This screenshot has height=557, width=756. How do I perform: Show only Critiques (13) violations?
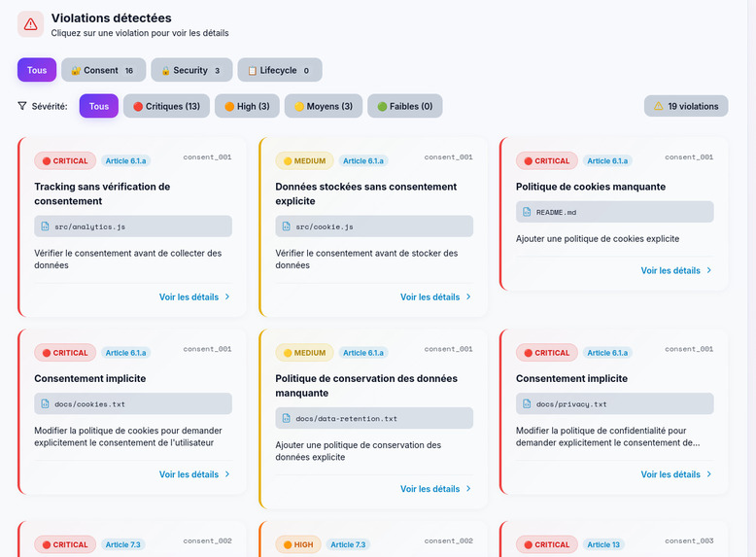[166, 106]
